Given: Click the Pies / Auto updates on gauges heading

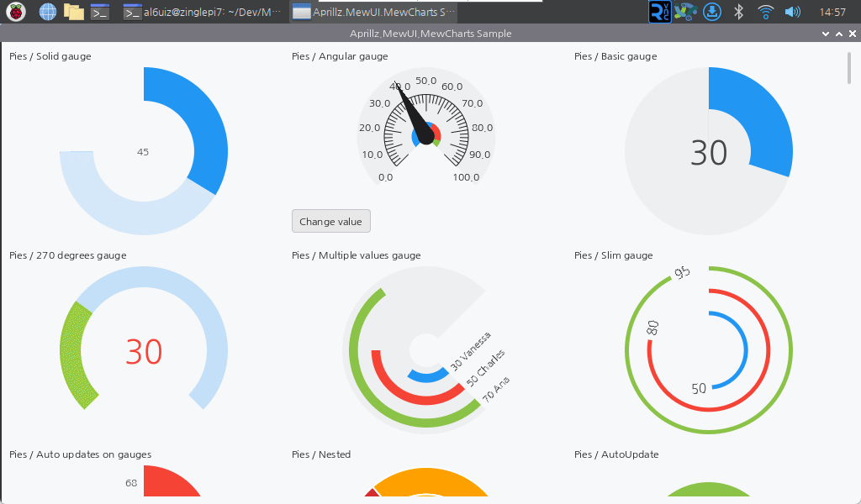Looking at the screenshot, I should coord(80,454).
